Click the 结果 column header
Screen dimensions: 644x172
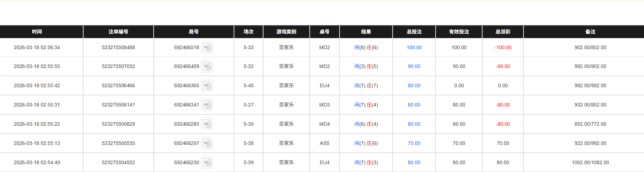point(366,32)
